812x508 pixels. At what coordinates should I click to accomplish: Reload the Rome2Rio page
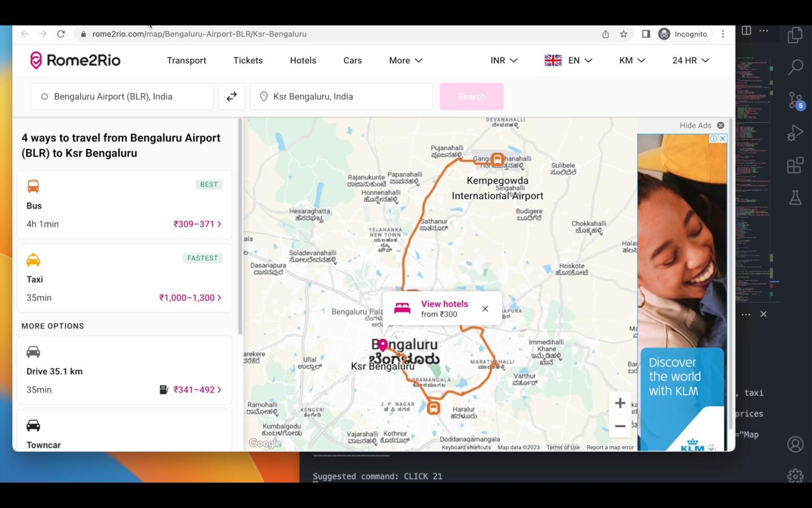point(61,34)
